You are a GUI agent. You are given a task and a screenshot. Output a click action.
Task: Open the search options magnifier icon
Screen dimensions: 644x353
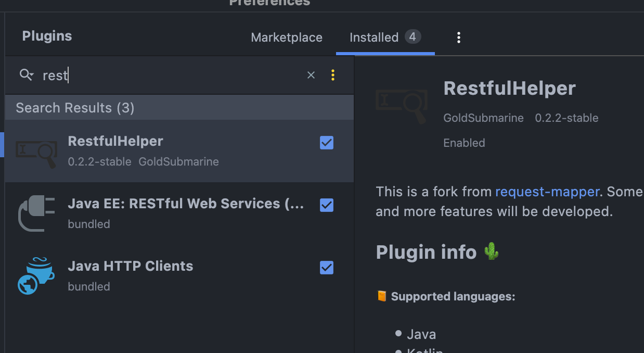(26, 75)
